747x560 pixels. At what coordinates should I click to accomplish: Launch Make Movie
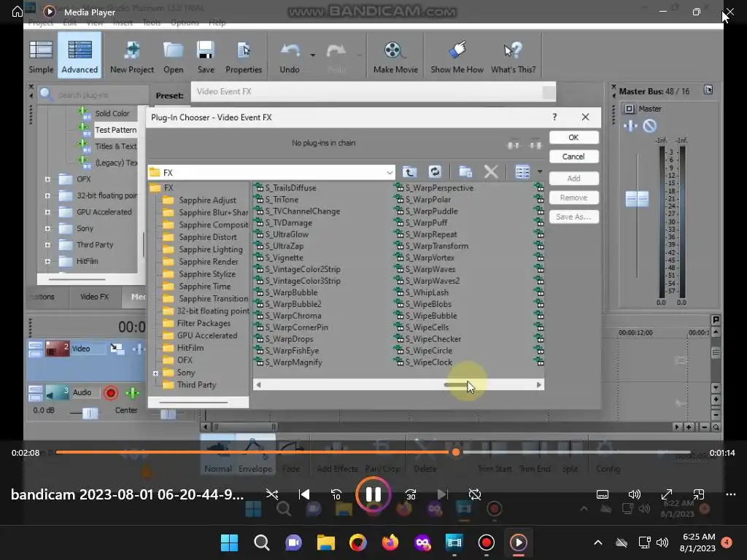[x=395, y=57]
